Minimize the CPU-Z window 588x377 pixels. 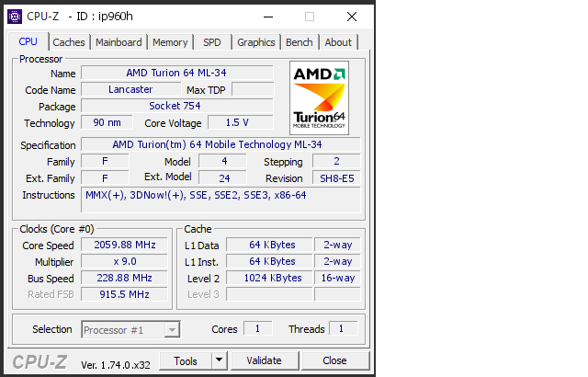click(x=268, y=17)
